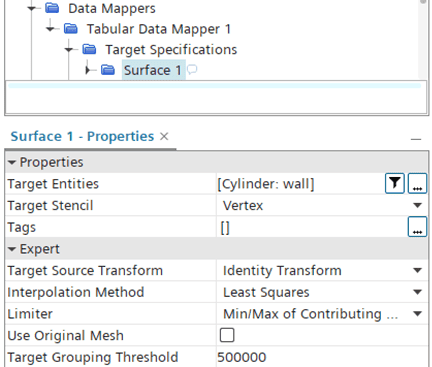Open the Tags ellipsis editor button

[417, 227]
